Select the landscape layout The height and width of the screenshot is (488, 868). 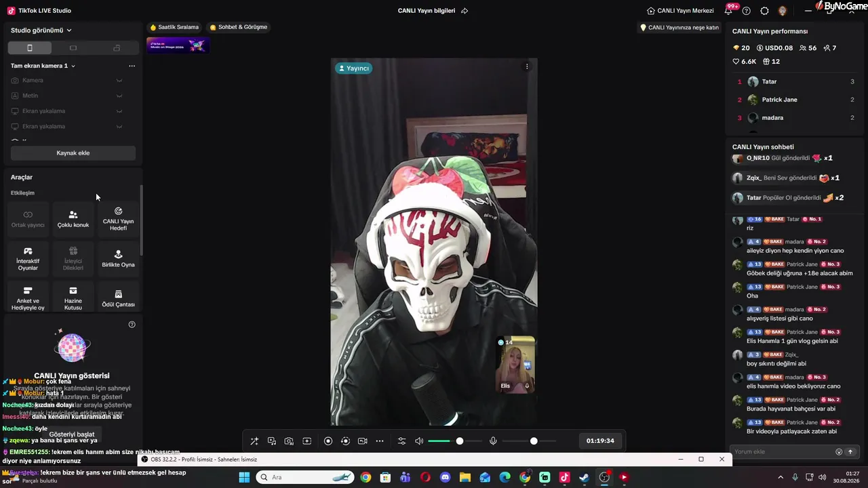click(73, 48)
